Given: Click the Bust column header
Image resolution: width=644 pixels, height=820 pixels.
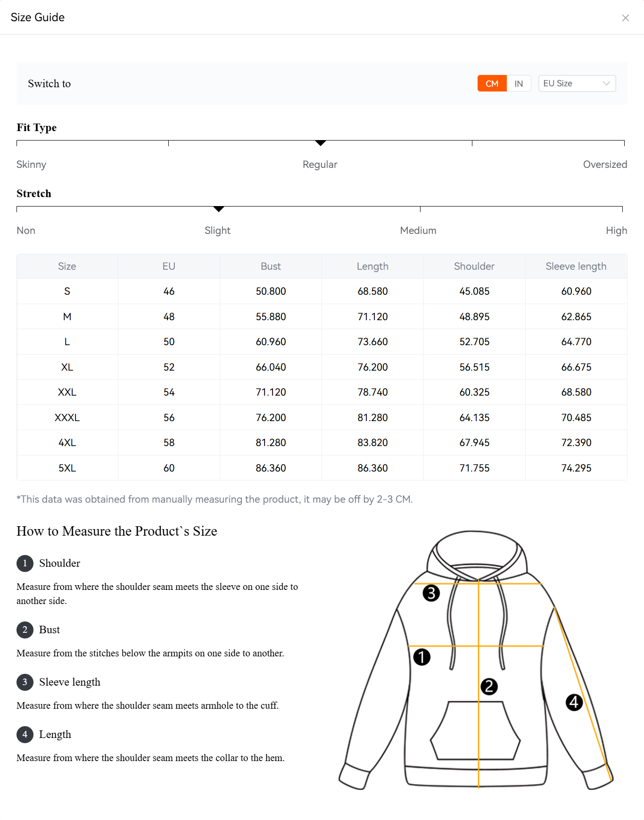Looking at the screenshot, I should tap(271, 266).
